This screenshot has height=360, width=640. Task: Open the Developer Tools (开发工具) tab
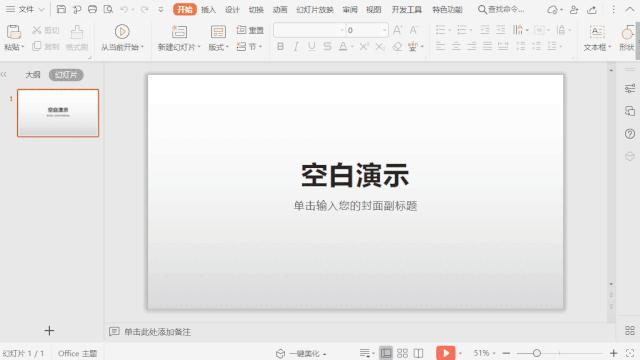[407, 9]
